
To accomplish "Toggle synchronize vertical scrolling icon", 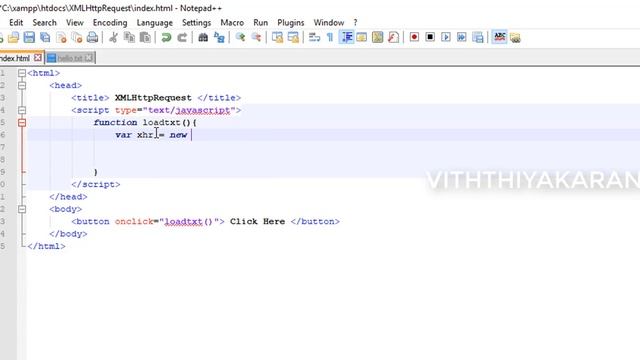I will (x=277, y=38).
